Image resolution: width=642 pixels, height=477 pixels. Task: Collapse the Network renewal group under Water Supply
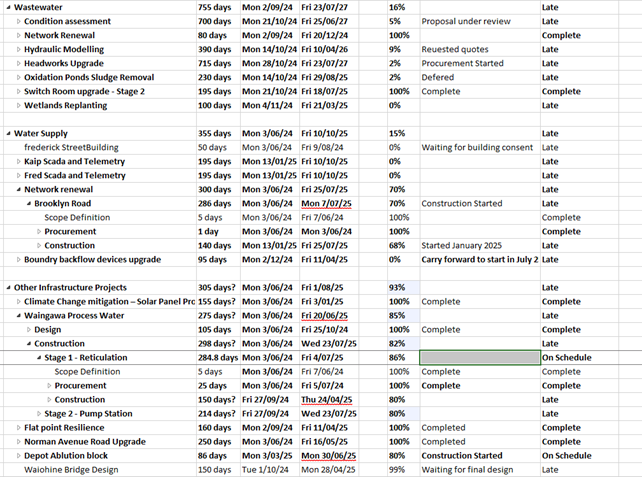coord(18,190)
